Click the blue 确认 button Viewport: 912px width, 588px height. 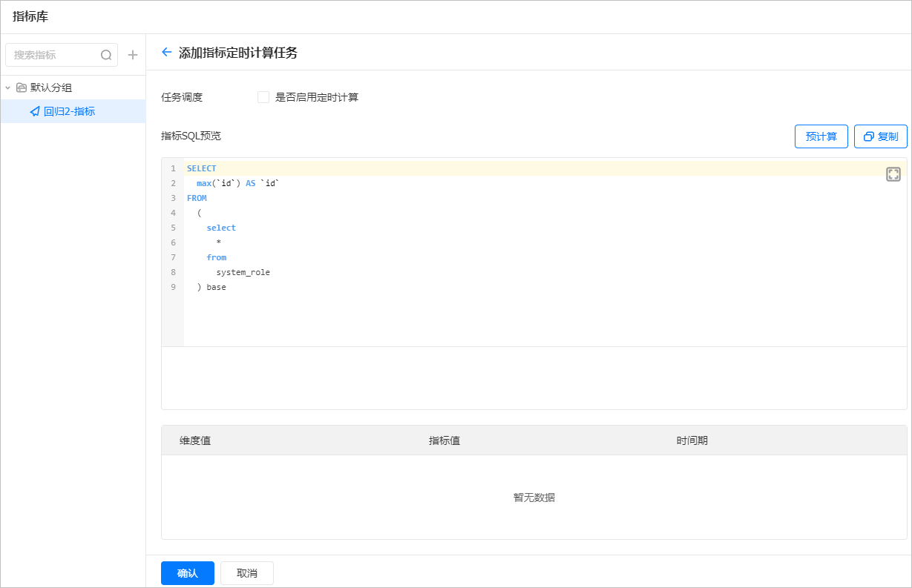(187, 572)
